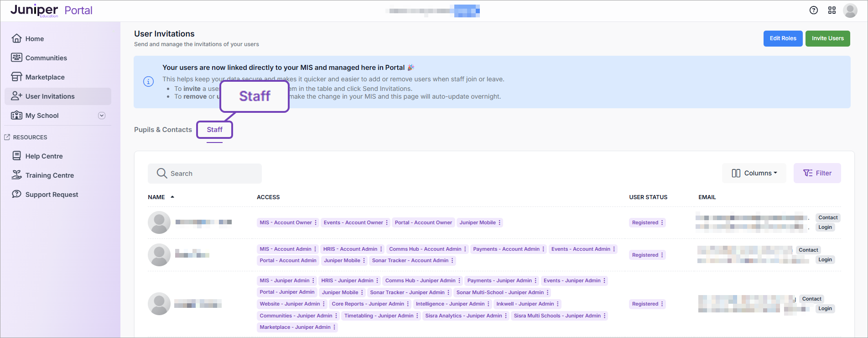Click the Portal - Account Owner tag
Screen dimensions: 868x338
click(423, 222)
